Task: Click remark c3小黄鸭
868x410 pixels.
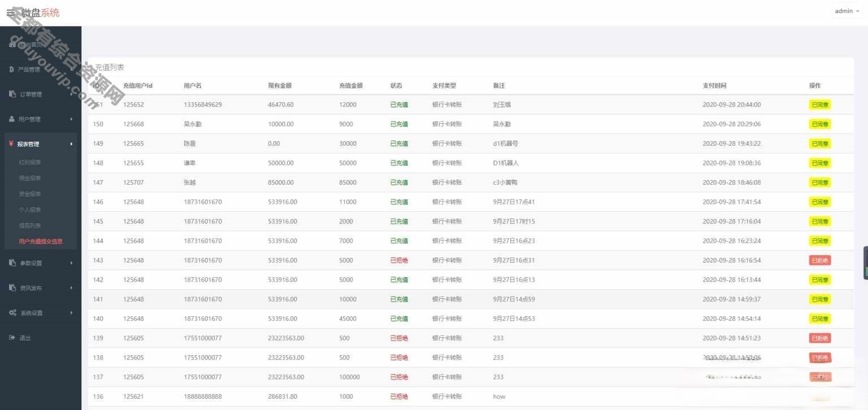Action: (x=506, y=182)
